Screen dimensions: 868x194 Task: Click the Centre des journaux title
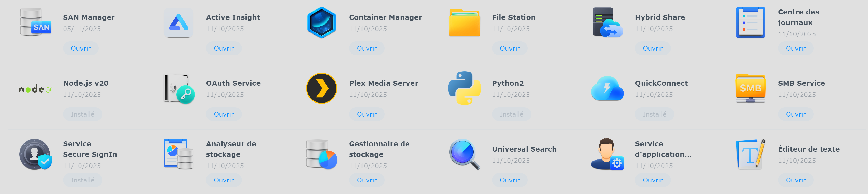(798, 17)
